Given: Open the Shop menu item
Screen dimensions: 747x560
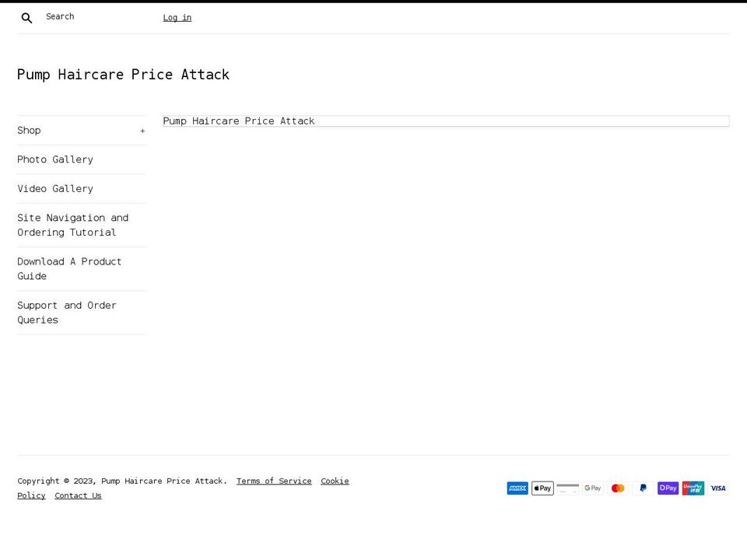Looking at the screenshot, I should click(x=29, y=131).
